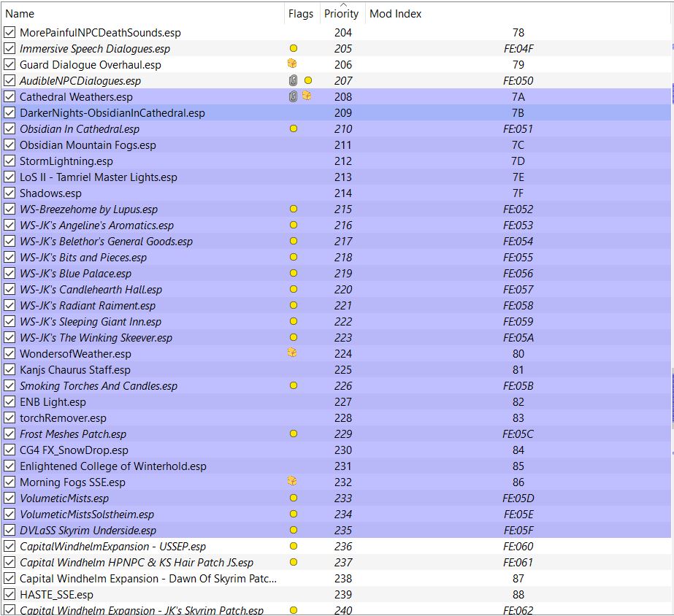674x616 pixels.
Task: Disable torchRemover.esp via its checkbox
Action: [9, 417]
